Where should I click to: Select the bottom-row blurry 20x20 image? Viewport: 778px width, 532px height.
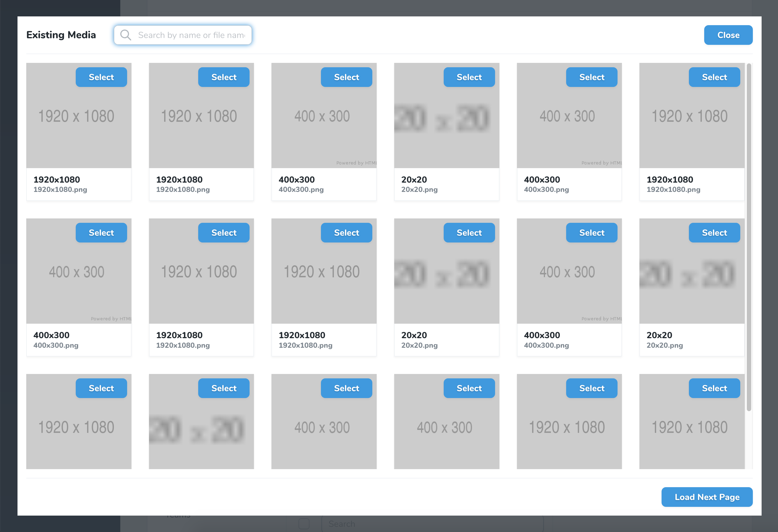click(224, 388)
